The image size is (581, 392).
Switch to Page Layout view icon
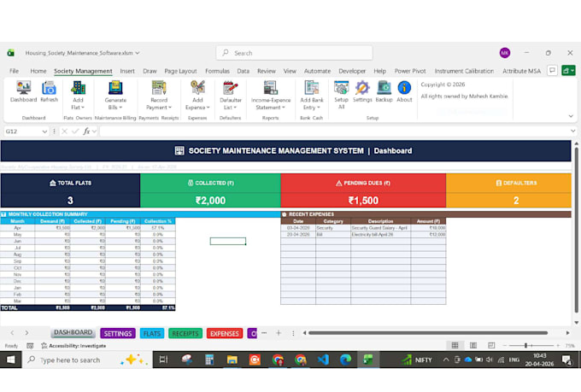pos(473,345)
